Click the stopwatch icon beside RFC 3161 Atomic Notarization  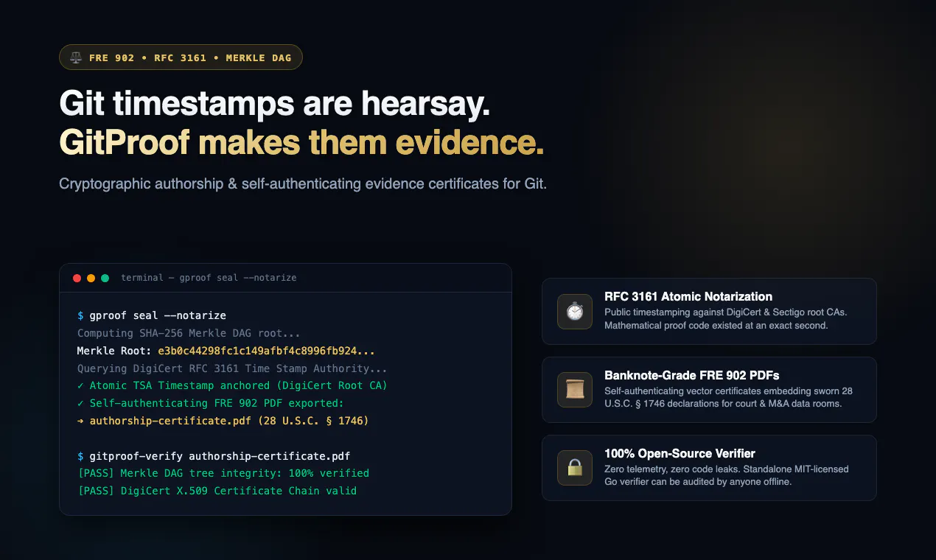click(575, 312)
